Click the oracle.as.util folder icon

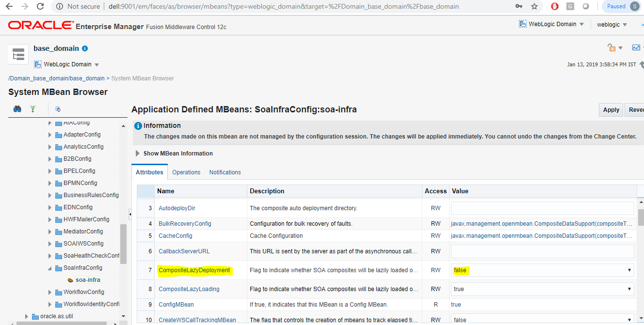(35, 316)
